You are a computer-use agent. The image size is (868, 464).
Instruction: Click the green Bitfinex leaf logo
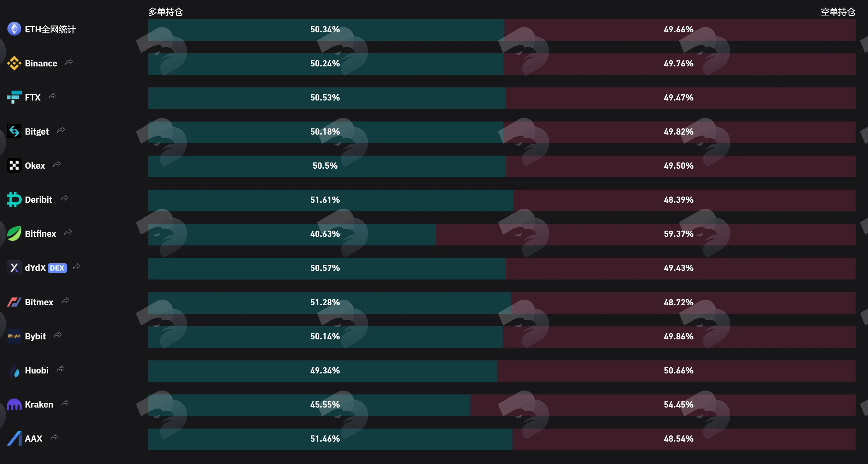coord(14,233)
